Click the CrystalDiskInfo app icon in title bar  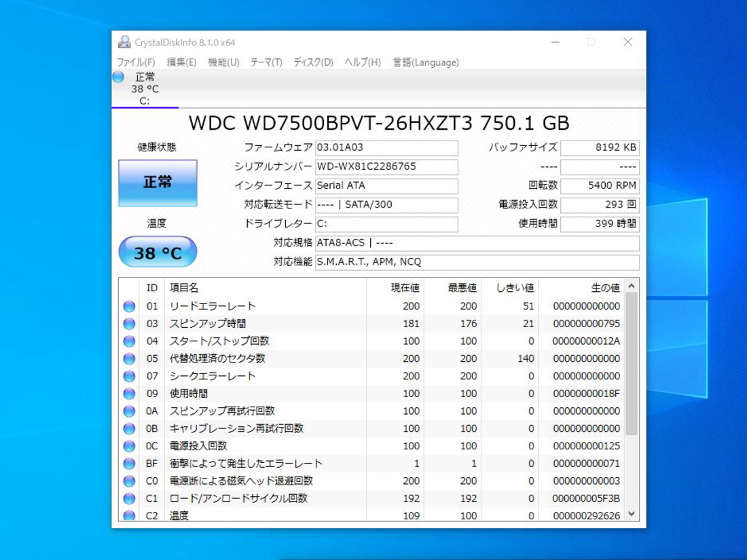(x=124, y=42)
